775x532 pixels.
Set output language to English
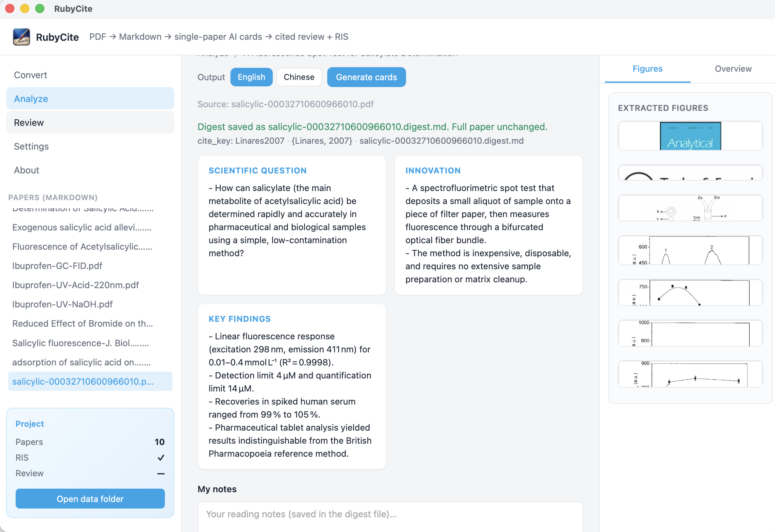coord(252,77)
